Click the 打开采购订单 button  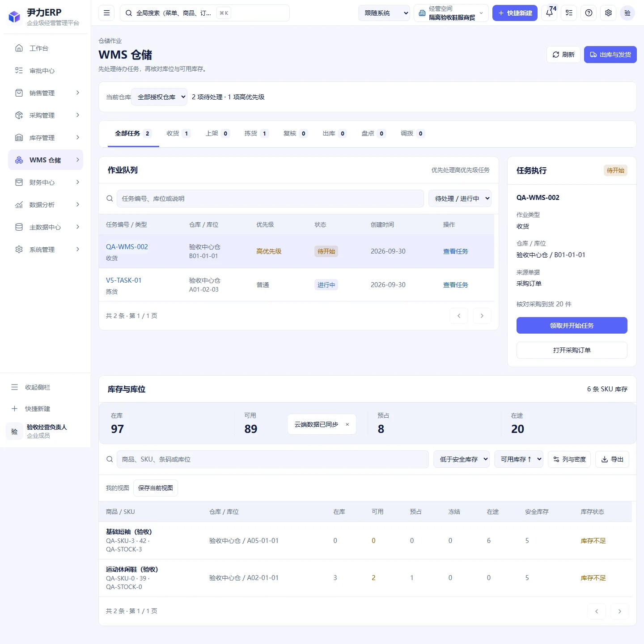pos(572,350)
